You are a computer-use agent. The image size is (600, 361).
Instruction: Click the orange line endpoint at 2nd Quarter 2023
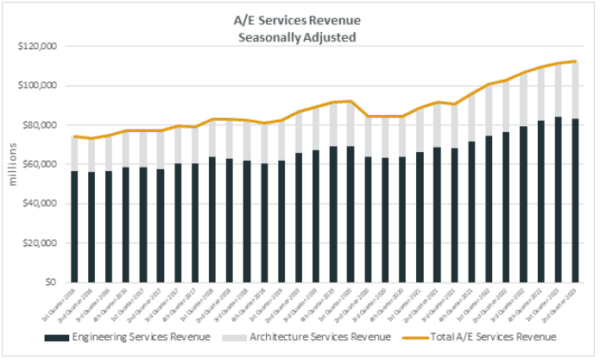click(x=575, y=61)
